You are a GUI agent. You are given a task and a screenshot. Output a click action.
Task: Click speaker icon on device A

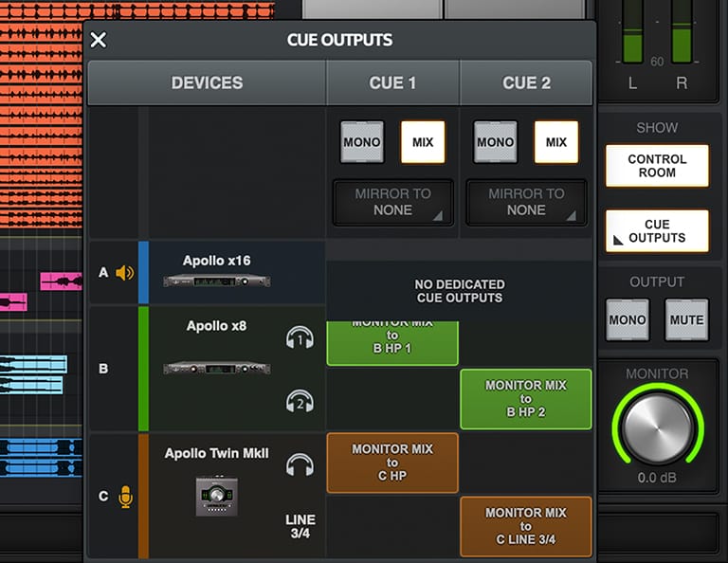[x=124, y=272]
